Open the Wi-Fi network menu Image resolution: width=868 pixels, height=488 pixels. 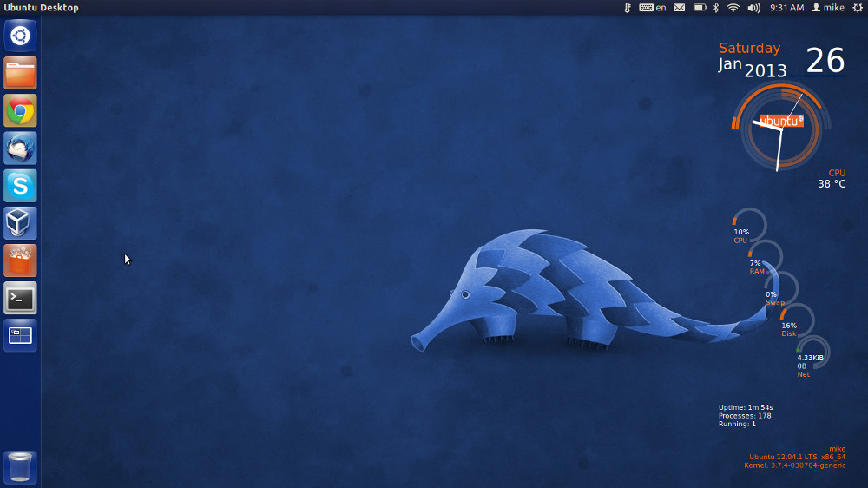click(x=733, y=8)
